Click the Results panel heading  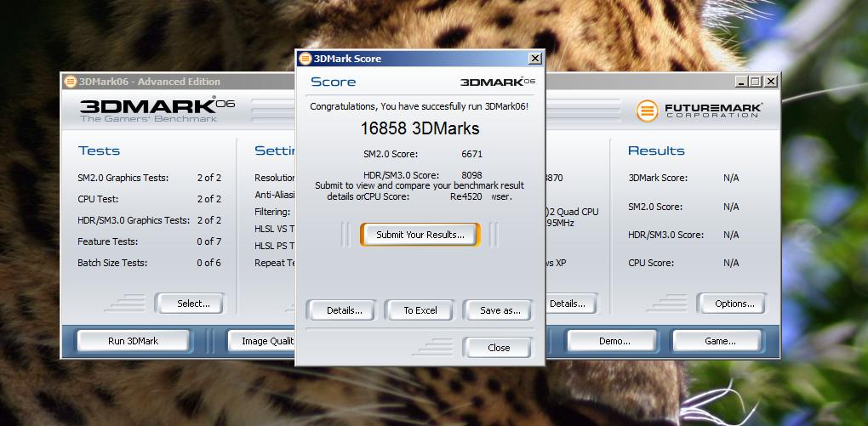point(656,151)
